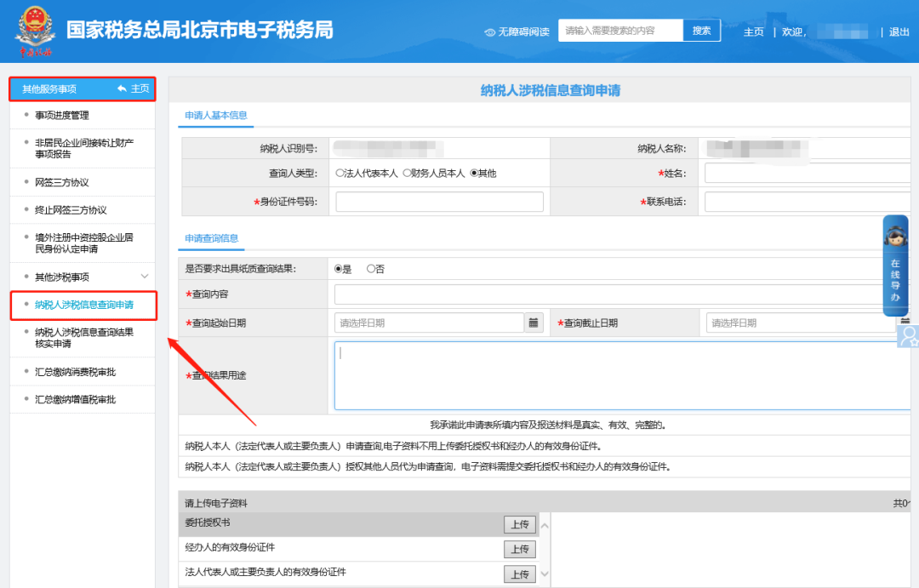Viewport: 919px width, 588px height.
Task: Click the 查询截止日期 date field
Action: tap(801, 323)
